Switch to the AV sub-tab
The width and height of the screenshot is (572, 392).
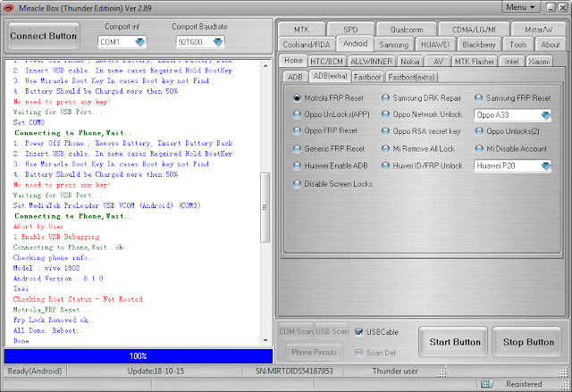pyautogui.click(x=439, y=62)
